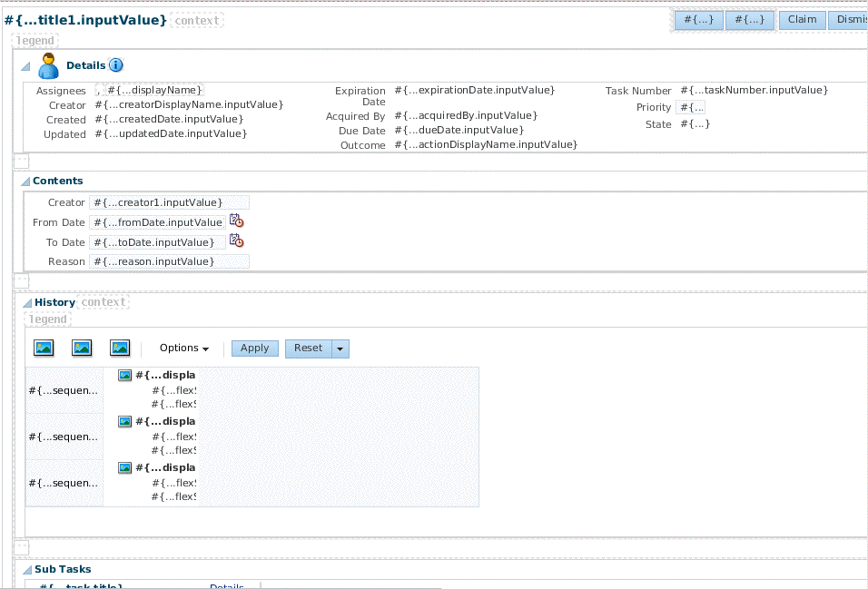Click the third History toolbar image icon
The width and height of the screenshot is (868, 589).
click(x=120, y=348)
